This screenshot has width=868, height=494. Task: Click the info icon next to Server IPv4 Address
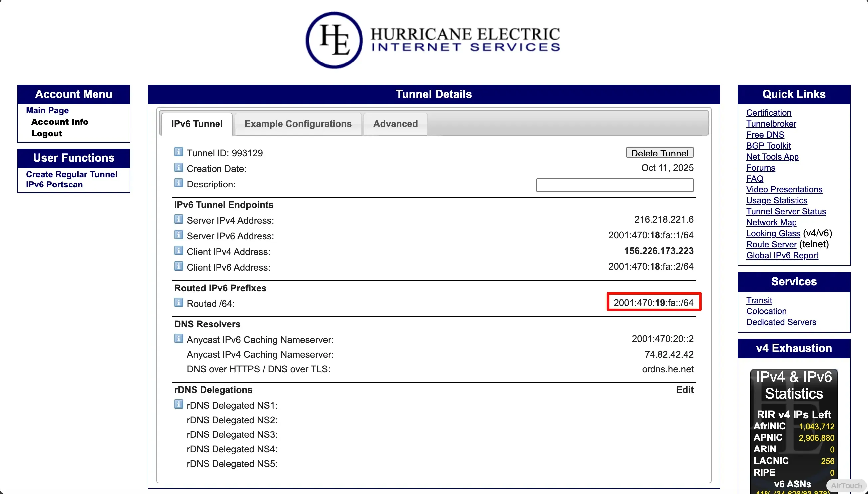179,219
